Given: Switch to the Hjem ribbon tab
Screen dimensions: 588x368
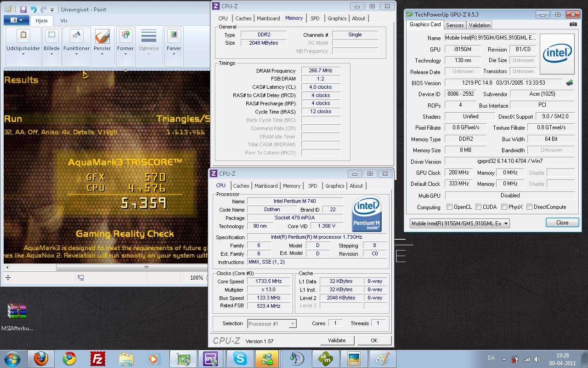Looking at the screenshot, I should pyautogui.click(x=42, y=21).
